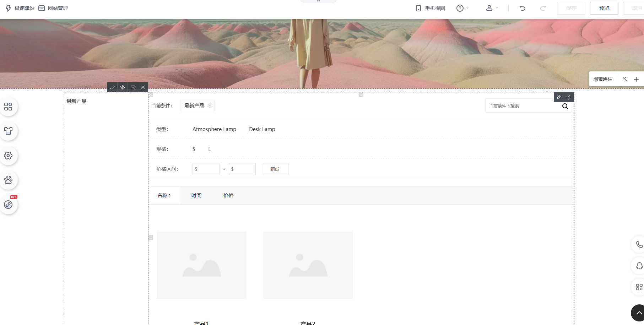The height and width of the screenshot is (325, 644).
Task: Sort products by 价格
Action: coord(228,195)
